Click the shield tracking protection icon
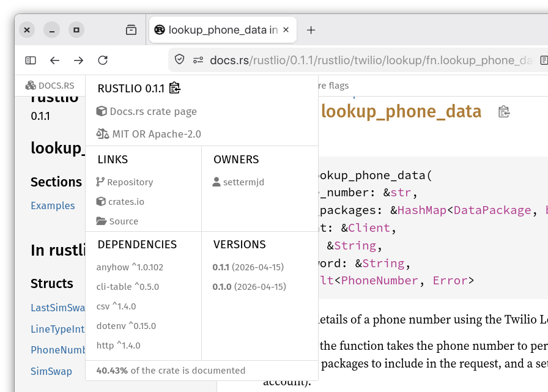This screenshot has width=548, height=392. coord(179,60)
